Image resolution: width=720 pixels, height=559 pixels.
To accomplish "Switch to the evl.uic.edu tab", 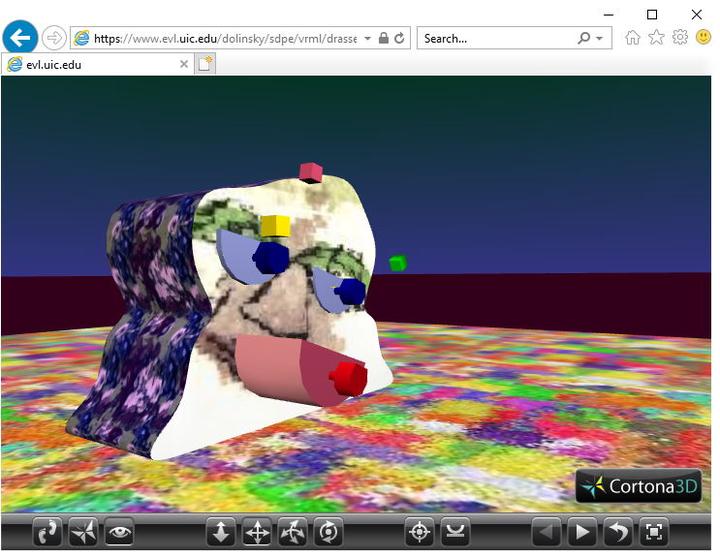I will click(x=90, y=64).
